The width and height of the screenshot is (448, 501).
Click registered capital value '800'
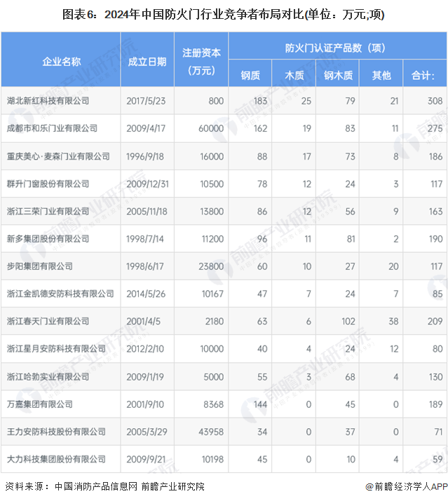point(216,101)
